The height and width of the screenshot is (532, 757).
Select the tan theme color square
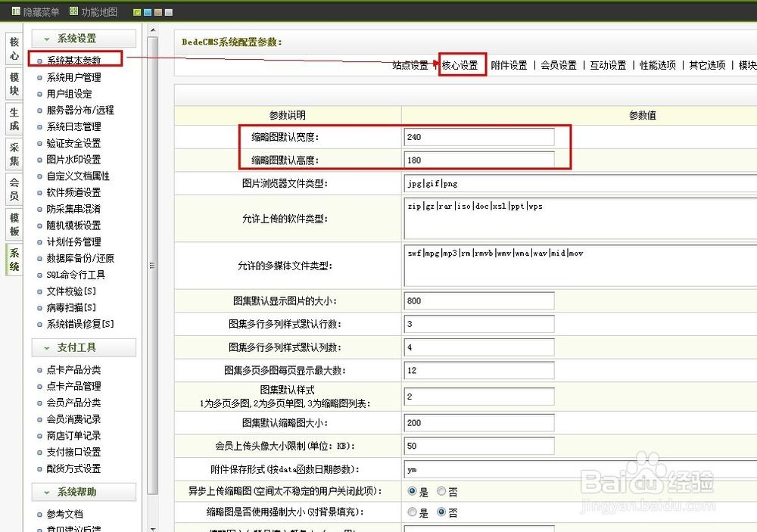click(x=158, y=13)
